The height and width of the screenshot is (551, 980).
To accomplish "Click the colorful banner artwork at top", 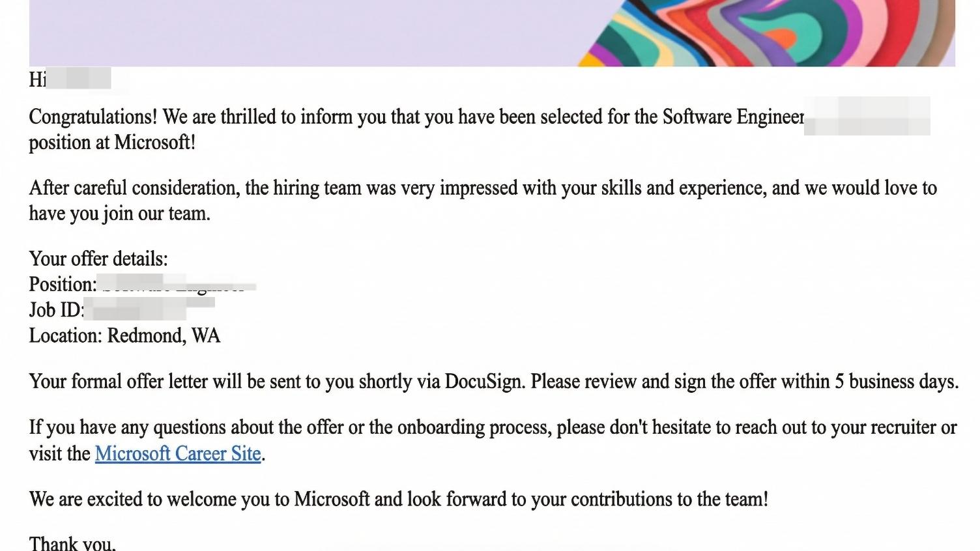I will tap(769, 33).
